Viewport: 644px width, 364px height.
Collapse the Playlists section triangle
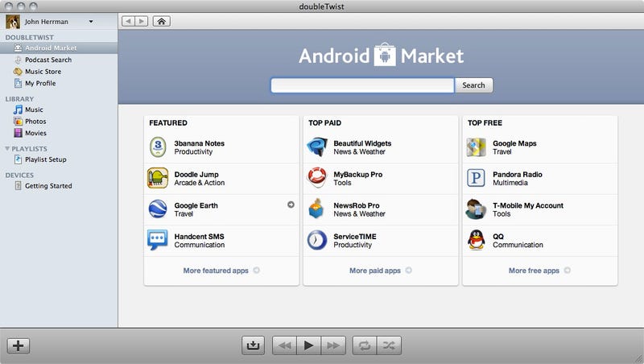pos(7,148)
